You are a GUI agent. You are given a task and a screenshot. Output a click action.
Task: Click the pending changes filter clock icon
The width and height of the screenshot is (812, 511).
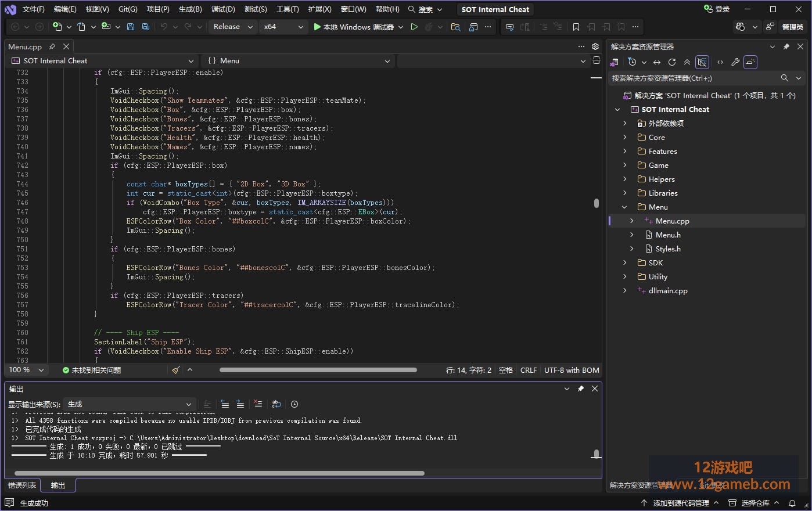[633, 62]
